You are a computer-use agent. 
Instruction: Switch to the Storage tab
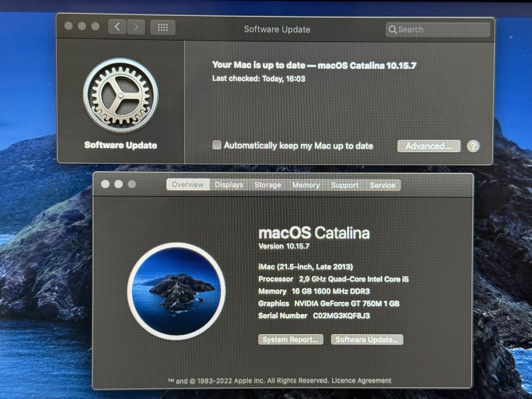(x=267, y=185)
